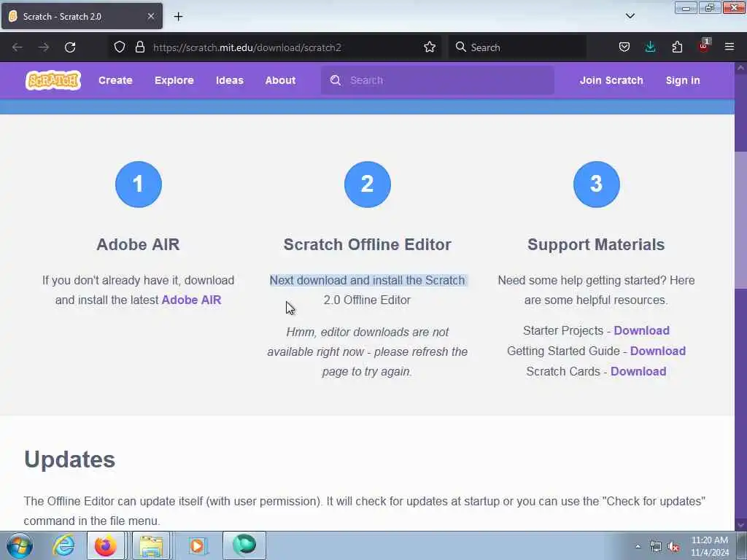Open Windows Explorer folder on the taskbar

click(151, 545)
